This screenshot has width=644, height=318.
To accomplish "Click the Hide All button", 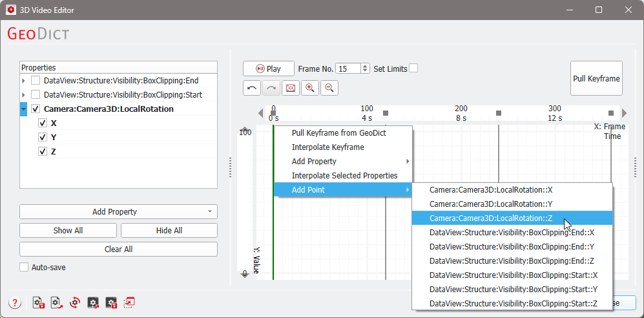I will [169, 231].
